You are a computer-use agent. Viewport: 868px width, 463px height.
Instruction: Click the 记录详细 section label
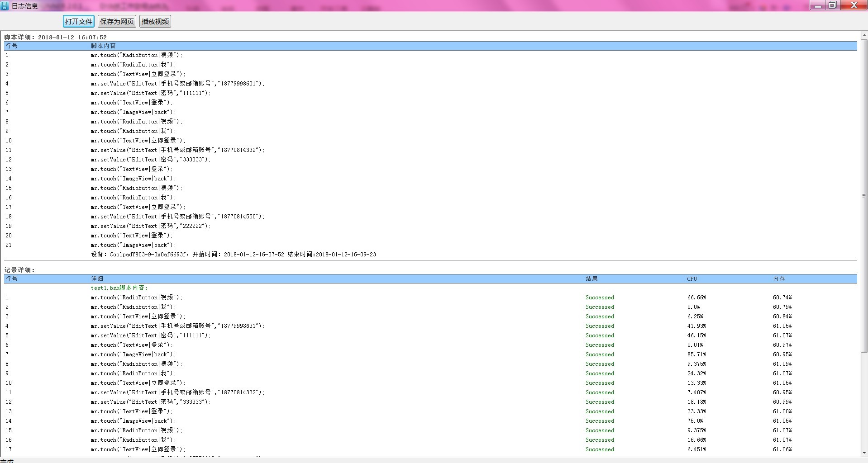tap(19, 270)
